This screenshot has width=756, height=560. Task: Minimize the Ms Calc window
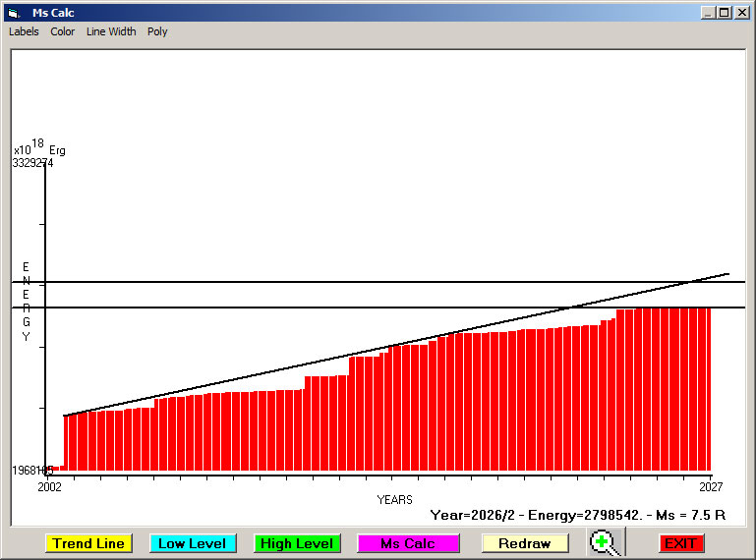coord(708,13)
